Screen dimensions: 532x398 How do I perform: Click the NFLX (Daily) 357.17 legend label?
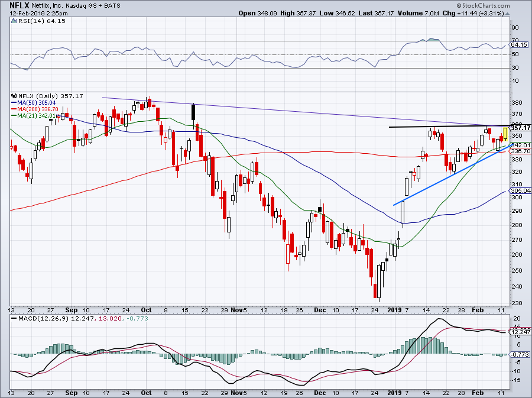click(x=51, y=96)
